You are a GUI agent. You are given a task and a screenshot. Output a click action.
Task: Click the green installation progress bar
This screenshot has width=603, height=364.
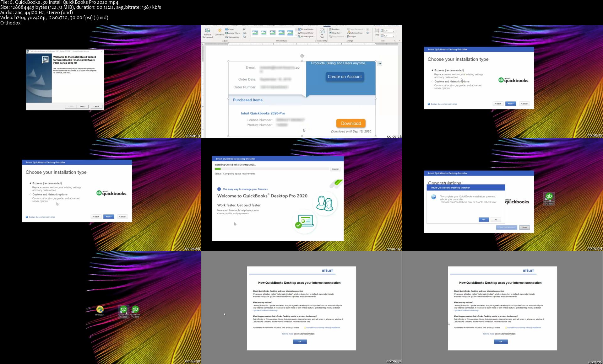[218, 169]
